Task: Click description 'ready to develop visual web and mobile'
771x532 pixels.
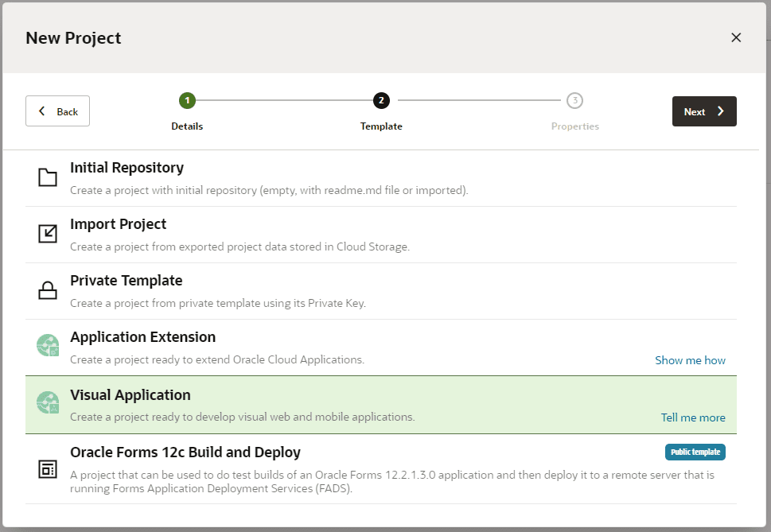Action: coord(243,417)
